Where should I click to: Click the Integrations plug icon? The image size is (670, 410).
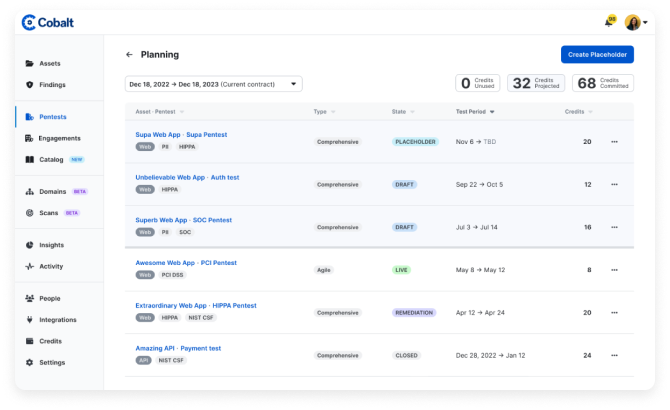(x=29, y=319)
